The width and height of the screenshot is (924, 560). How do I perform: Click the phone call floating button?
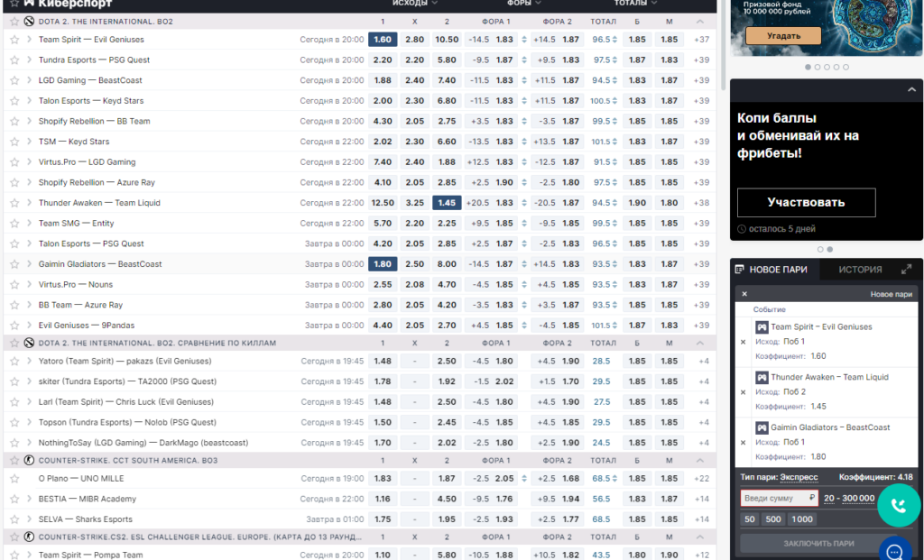(x=899, y=505)
